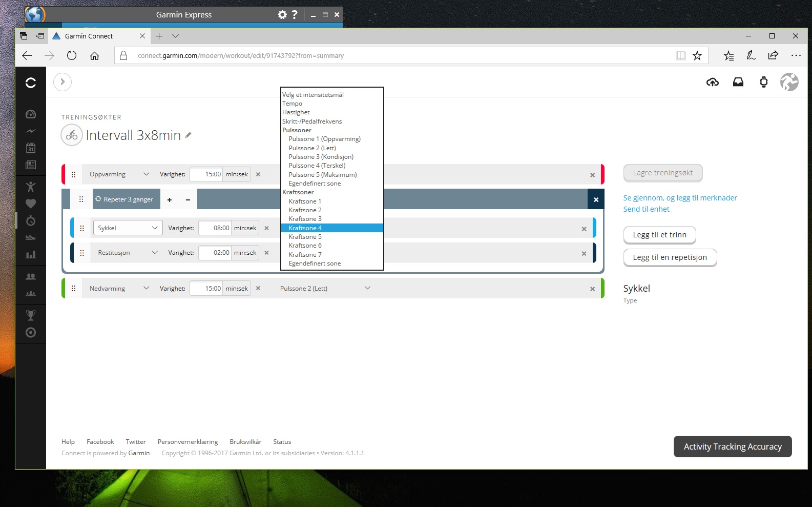
Task: Click Send til enhet link
Action: tap(646, 209)
